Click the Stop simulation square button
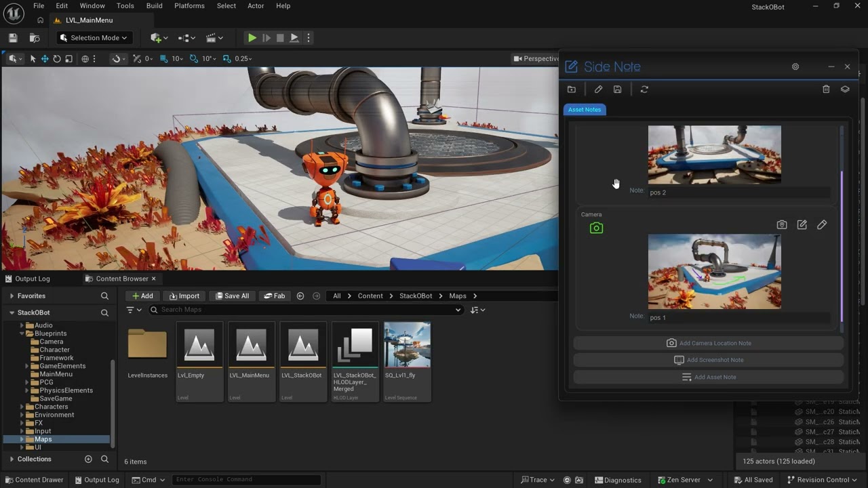The image size is (868, 488). (280, 38)
